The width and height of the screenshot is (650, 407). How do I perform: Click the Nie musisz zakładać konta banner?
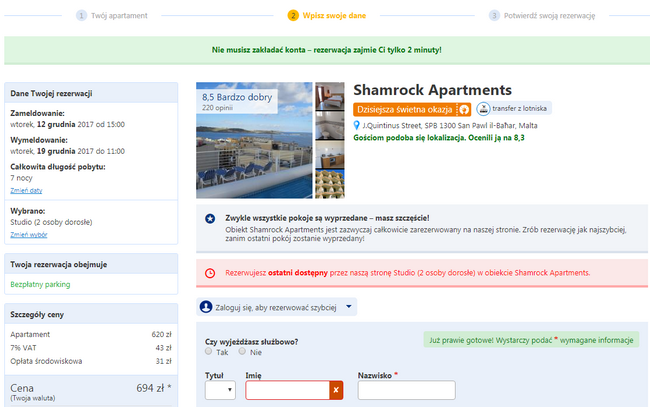[x=327, y=50]
